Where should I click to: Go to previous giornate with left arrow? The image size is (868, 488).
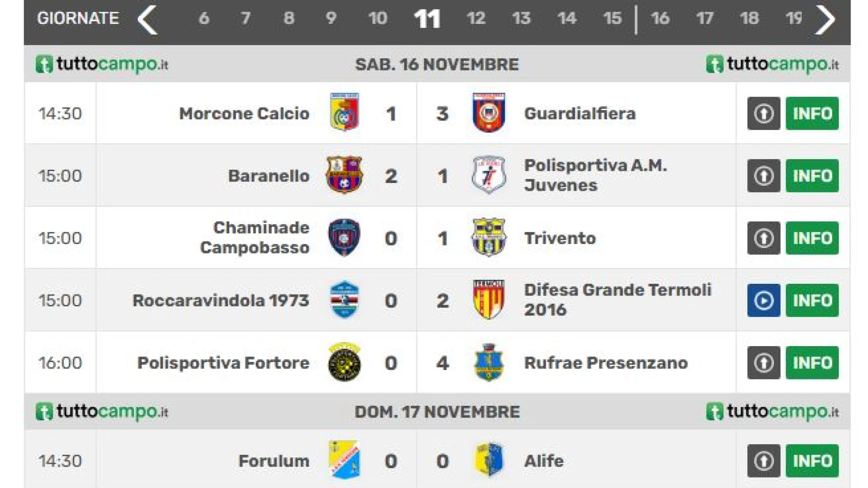[x=147, y=19]
